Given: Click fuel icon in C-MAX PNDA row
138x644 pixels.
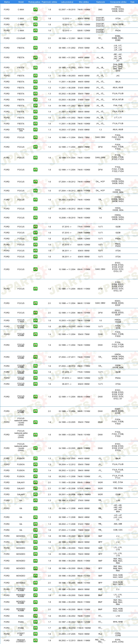Looking at the screenshot, I should click(35, 31).
